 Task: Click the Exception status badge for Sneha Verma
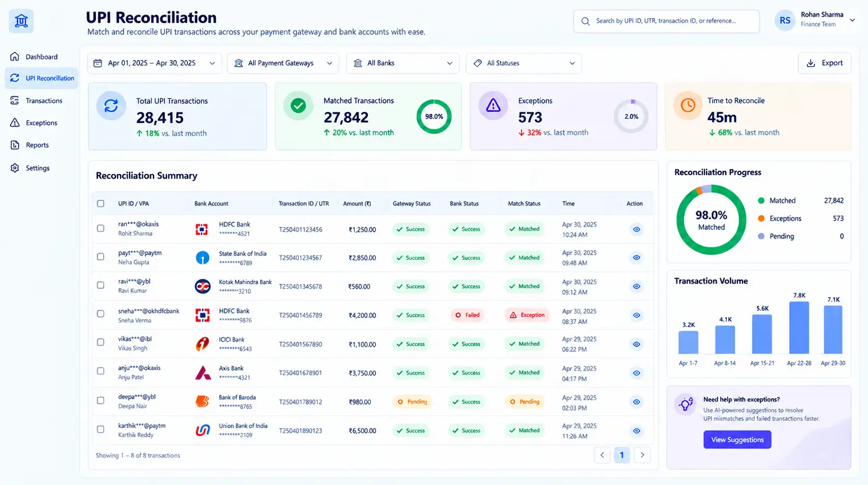(527, 315)
